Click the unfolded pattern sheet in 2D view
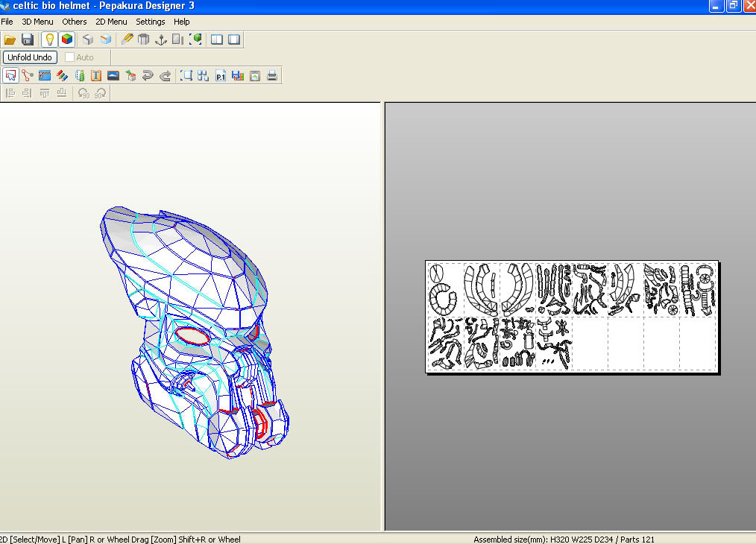Viewport: 756px width, 544px height. pyautogui.click(x=573, y=317)
